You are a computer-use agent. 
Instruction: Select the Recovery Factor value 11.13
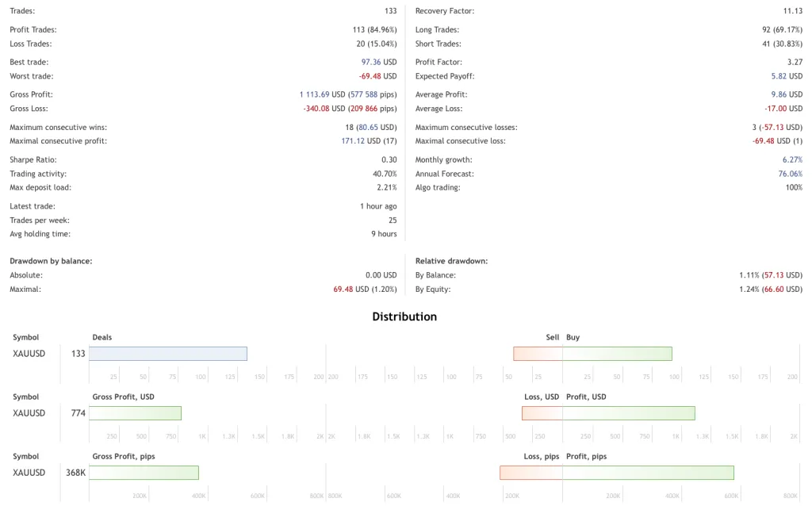click(x=792, y=11)
